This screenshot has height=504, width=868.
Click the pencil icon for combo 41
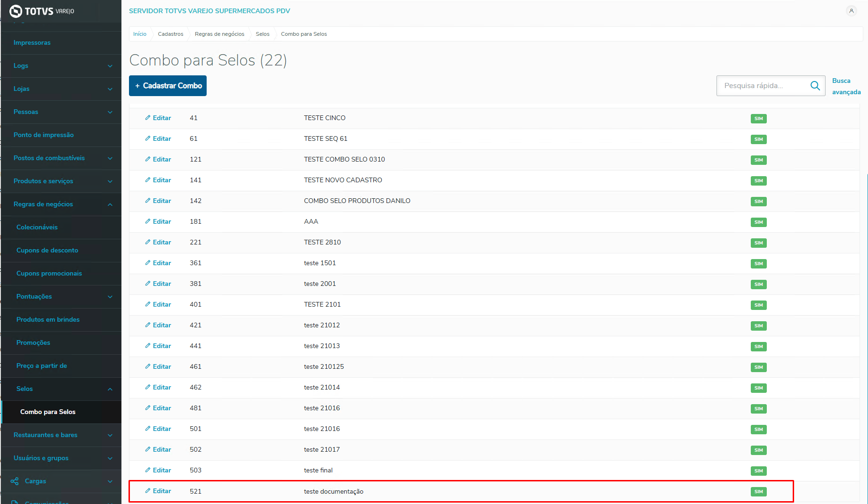pos(148,118)
